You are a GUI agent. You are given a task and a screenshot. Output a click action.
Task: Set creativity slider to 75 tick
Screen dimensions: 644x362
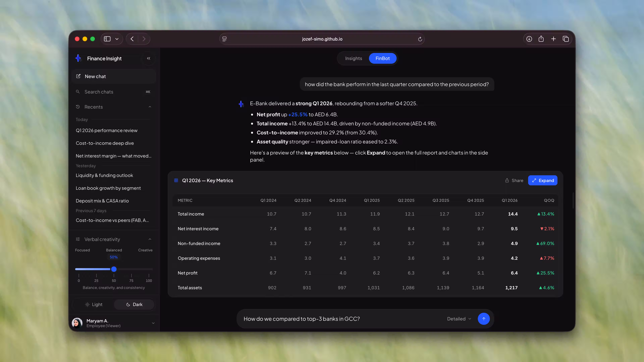pyautogui.click(x=131, y=275)
